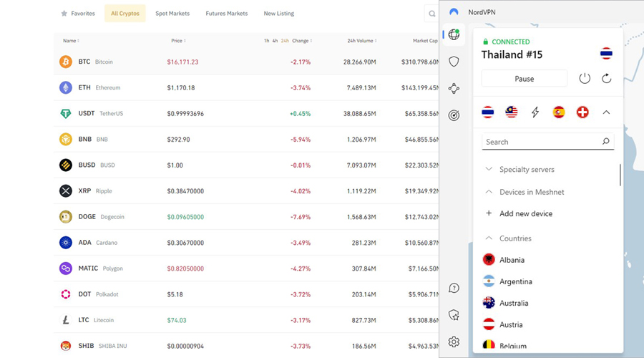The width and height of the screenshot is (644, 358).
Task: Select the Thailand quick connect flag
Action: pyautogui.click(x=488, y=112)
